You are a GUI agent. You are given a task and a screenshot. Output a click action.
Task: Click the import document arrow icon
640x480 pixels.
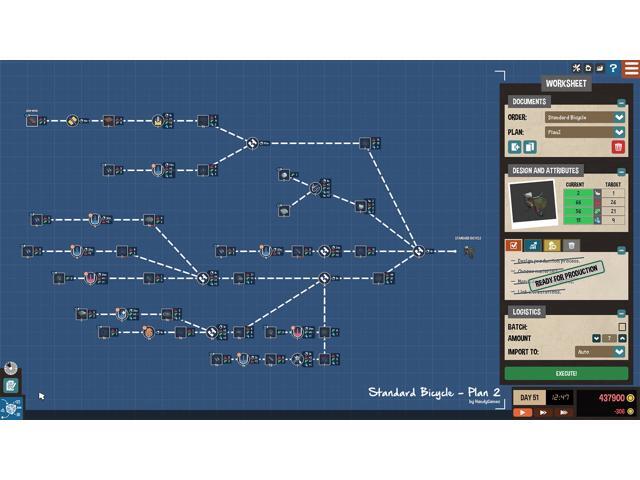515,147
